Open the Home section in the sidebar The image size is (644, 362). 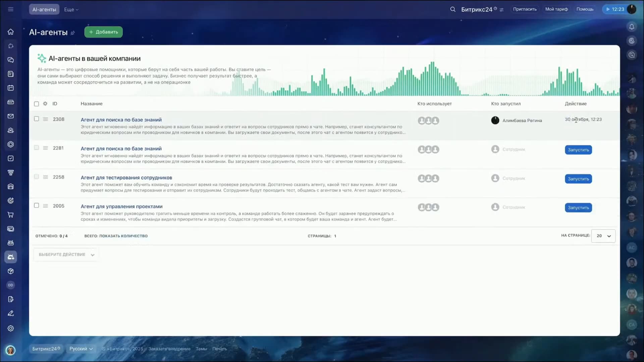click(x=10, y=32)
